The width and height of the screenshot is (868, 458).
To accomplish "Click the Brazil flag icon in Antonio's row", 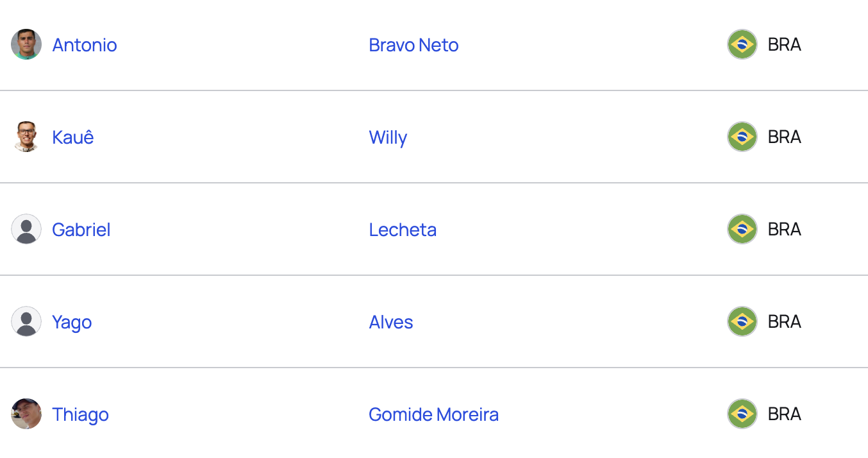I will click(742, 44).
